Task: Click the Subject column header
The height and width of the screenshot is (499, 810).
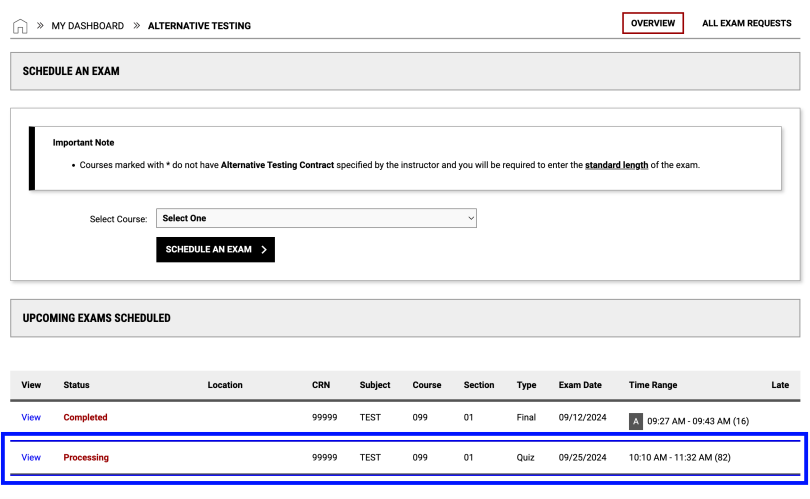Action: tap(375, 385)
